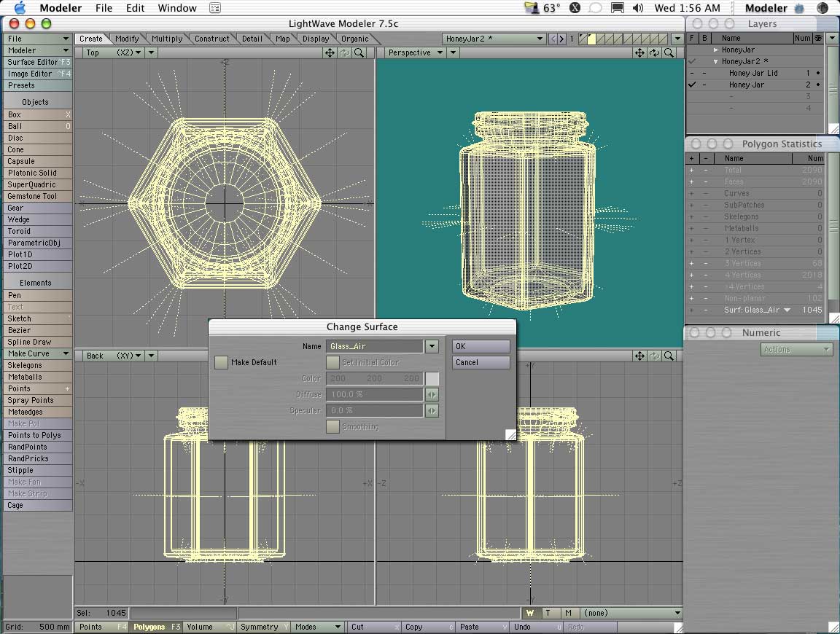The width and height of the screenshot is (840, 634).
Task: Click the Apple menu logo
Action: tap(19, 8)
